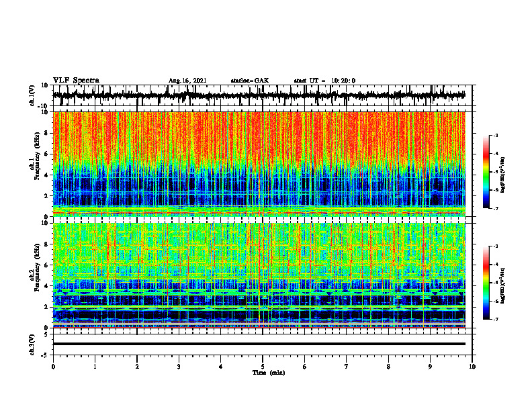This screenshot has height=411, width=532.
Task: Click the "2" kHz tick of ch.1 spectrogram
Action: (x=46, y=196)
